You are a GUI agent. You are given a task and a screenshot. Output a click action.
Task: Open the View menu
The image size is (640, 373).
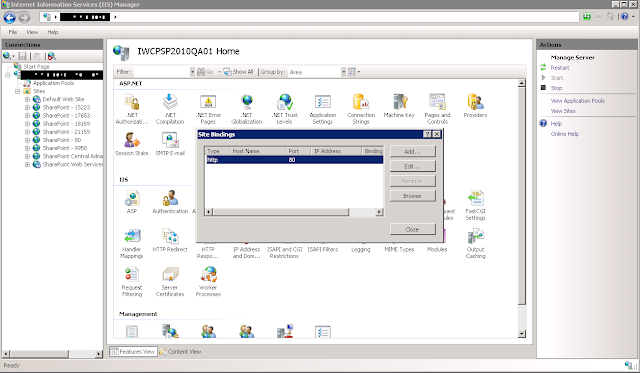(x=32, y=32)
